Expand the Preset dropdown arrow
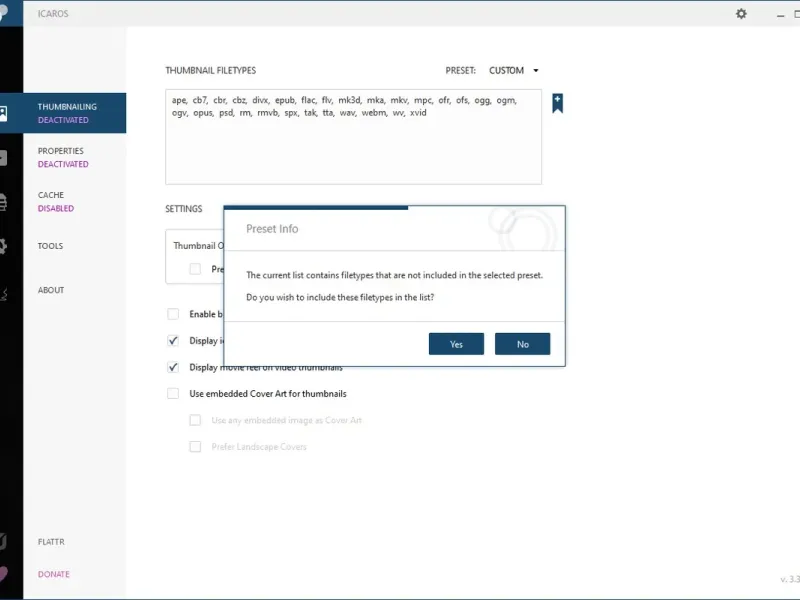Image resolution: width=800 pixels, height=600 pixels. click(536, 70)
